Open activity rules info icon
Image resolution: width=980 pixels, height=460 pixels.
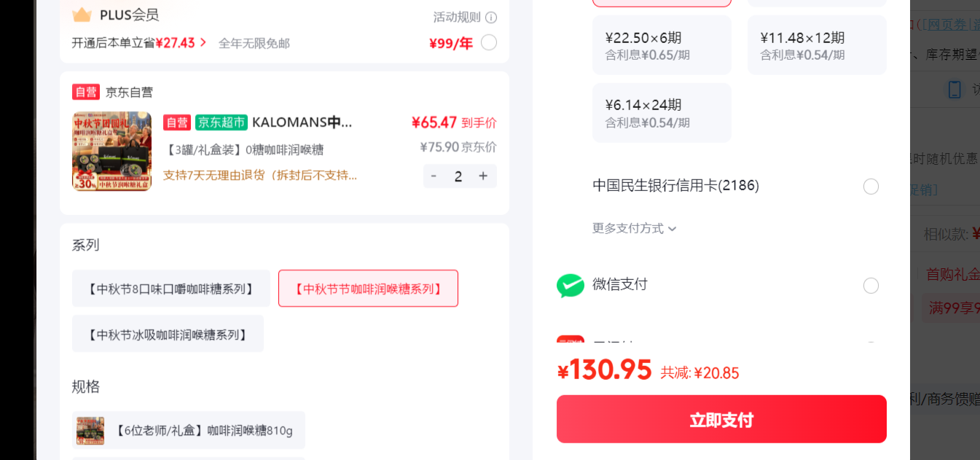coord(491,17)
